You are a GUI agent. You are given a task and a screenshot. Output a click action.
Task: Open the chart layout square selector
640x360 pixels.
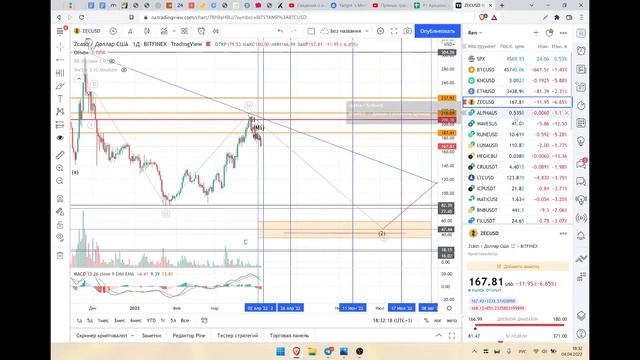(x=311, y=31)
